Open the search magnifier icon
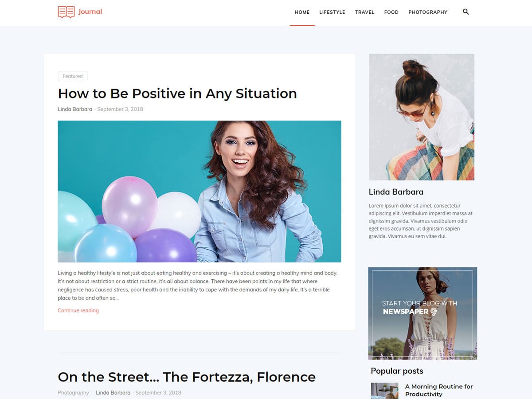This screenshot has width=532, height=399. [x=465, y=12]
